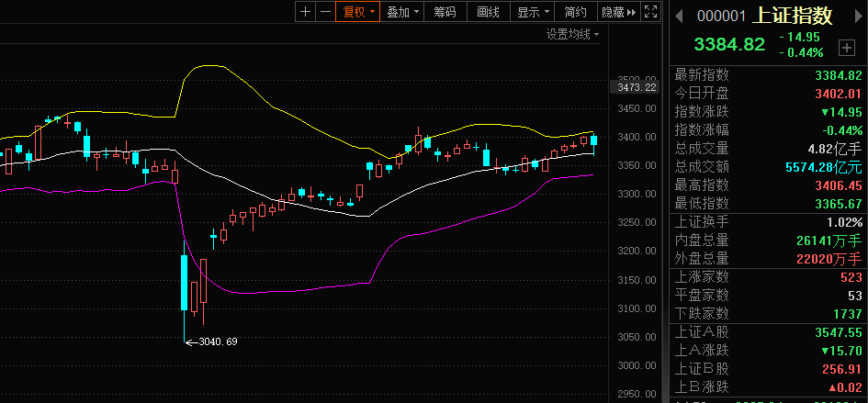Click 上证B股 value 256.91
868x403 pixels.
[841, 369]
